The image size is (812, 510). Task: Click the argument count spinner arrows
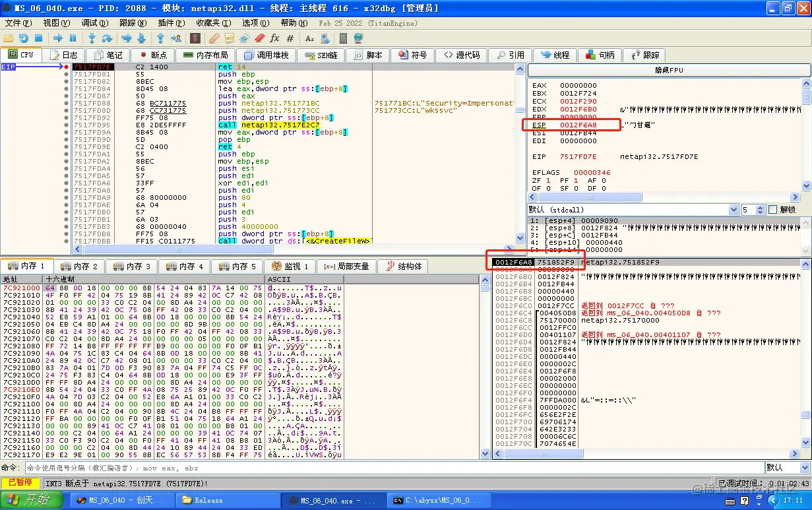click(x=760, y=210)
